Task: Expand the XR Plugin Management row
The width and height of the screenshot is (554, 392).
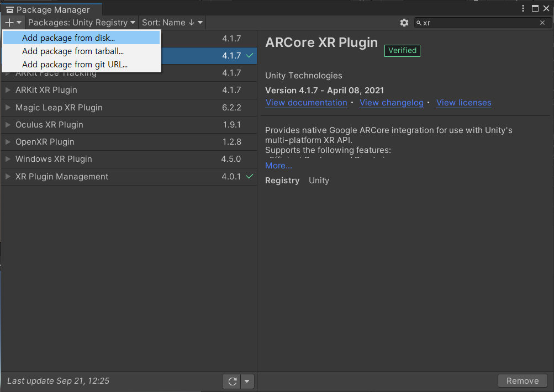Action: [8, 176]
